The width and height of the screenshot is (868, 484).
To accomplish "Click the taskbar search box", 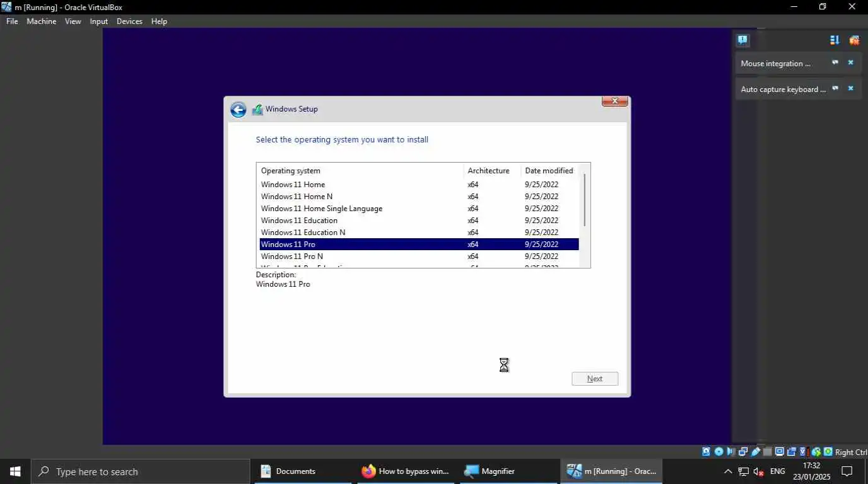I will 140,471.
